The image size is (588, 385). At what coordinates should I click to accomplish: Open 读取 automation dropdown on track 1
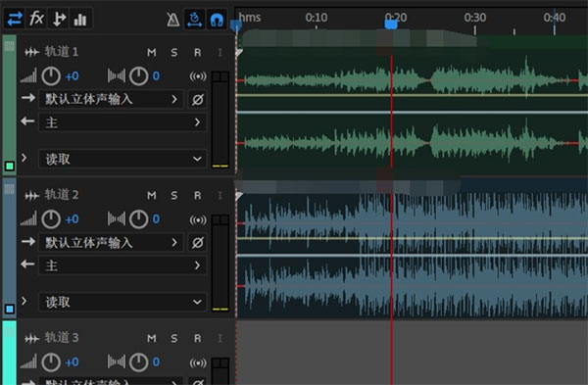pos(122,159)
